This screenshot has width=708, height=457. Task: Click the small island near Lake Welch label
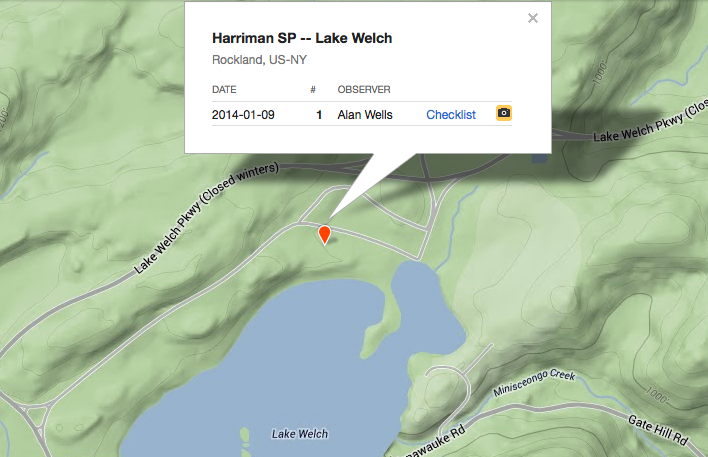[x=244, y=436]
